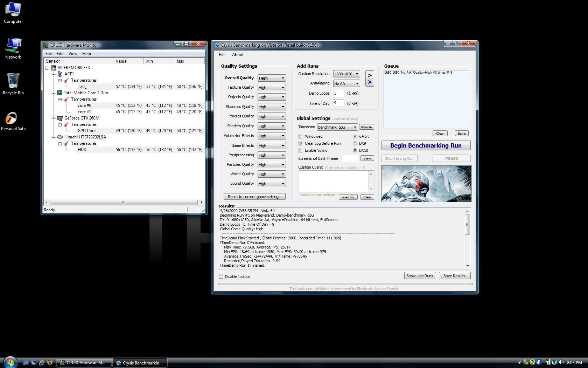Launch Internet Explorer from quick launch
588x368 pixels.
tap(42, 363)
